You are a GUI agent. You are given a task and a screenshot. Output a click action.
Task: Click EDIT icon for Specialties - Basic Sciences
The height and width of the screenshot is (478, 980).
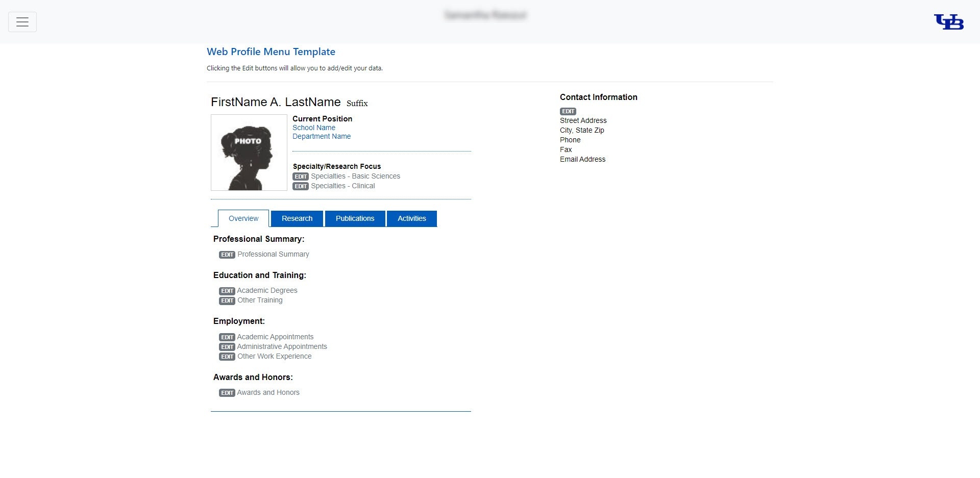(x=301, y=177)
